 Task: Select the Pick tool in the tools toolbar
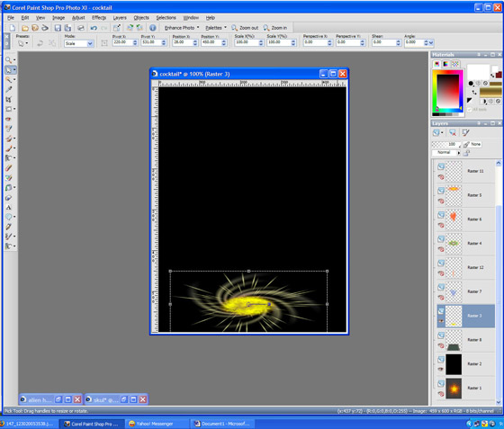click(8, 69)
